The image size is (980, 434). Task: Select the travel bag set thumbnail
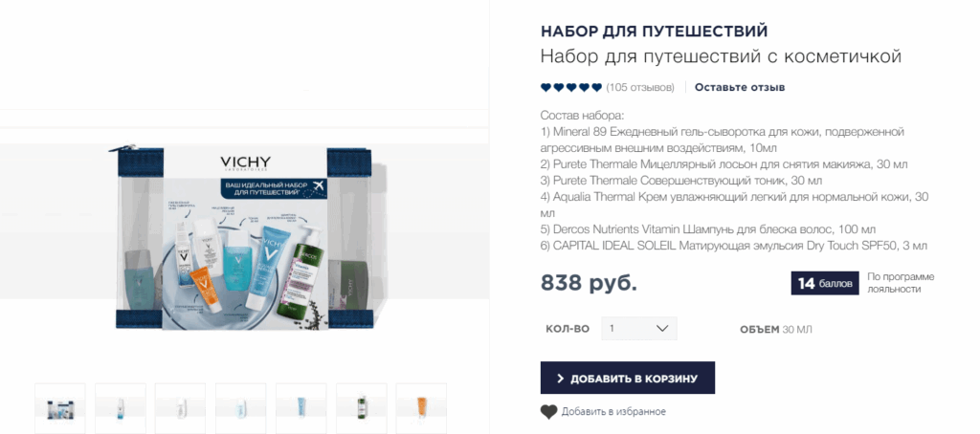pyautogui.click(x=60, y=408)
